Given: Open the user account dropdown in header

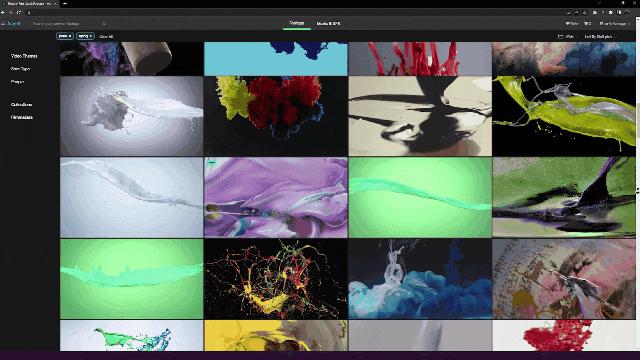Looking at the screenshot, I should 614,24.
